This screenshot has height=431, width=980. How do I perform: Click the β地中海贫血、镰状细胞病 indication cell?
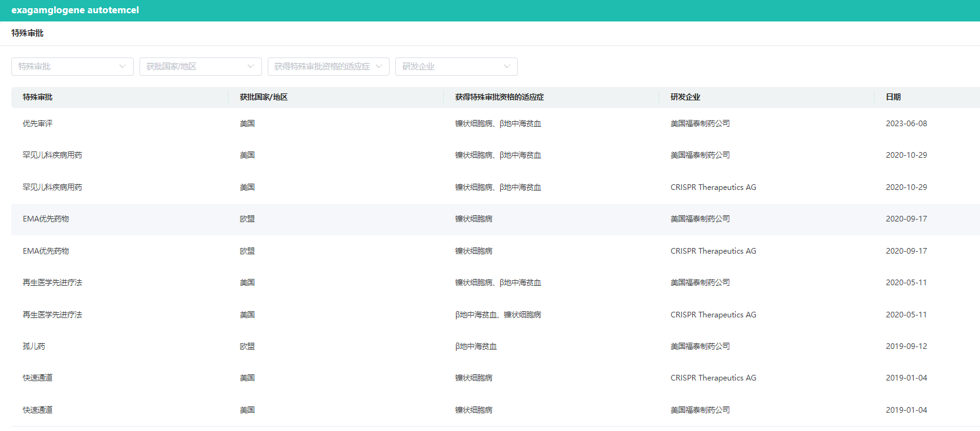498,315
